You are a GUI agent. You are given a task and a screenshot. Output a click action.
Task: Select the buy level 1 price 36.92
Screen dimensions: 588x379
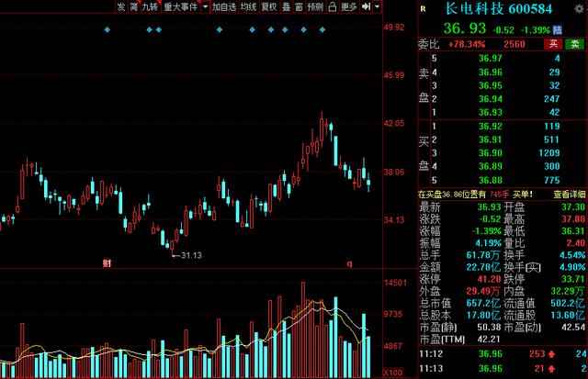tap(490, 127)
